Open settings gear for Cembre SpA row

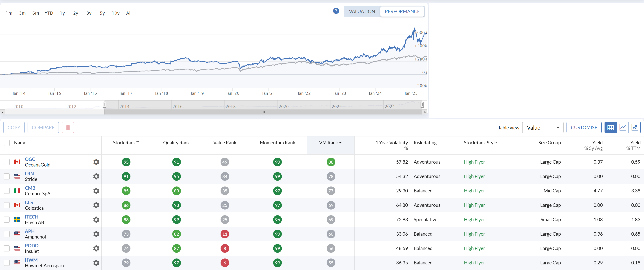[96, 191]
